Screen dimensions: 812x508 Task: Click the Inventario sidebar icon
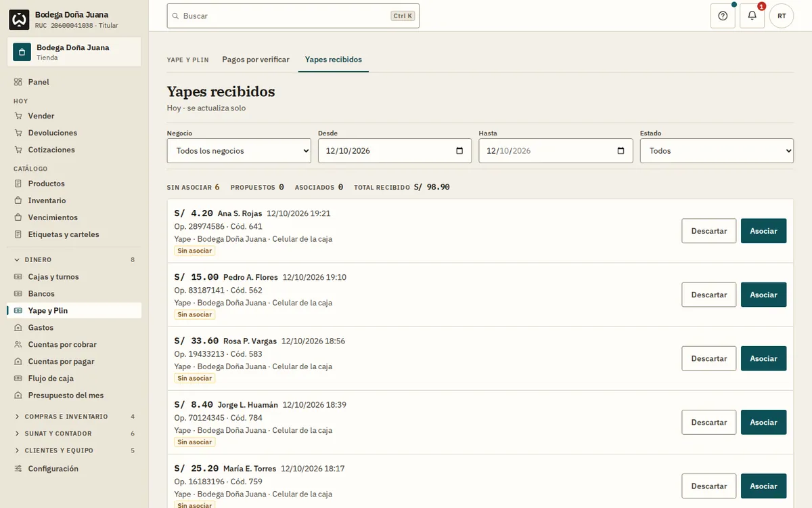tap(18, 200)
